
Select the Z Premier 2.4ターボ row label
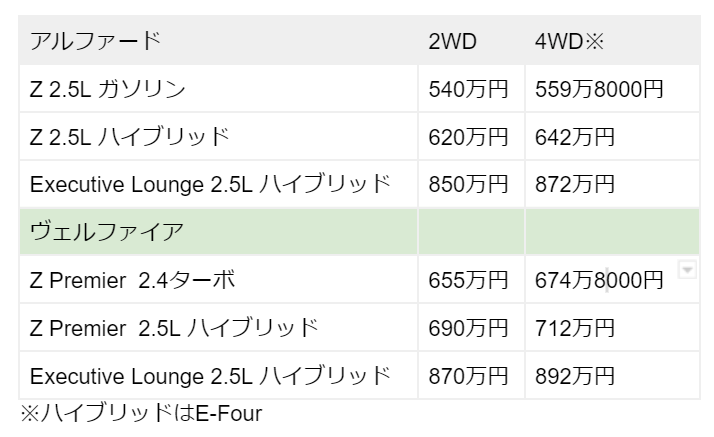[132, 281]
